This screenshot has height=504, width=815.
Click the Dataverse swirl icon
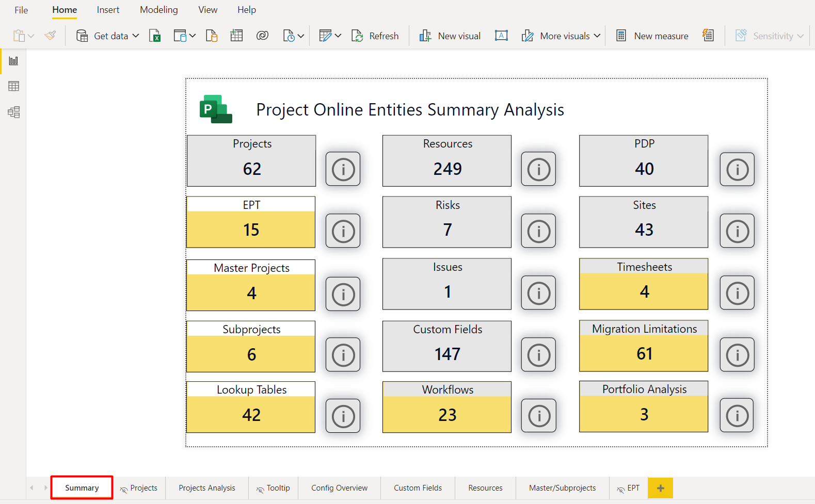pyautogui.click(x=263, y=36)
